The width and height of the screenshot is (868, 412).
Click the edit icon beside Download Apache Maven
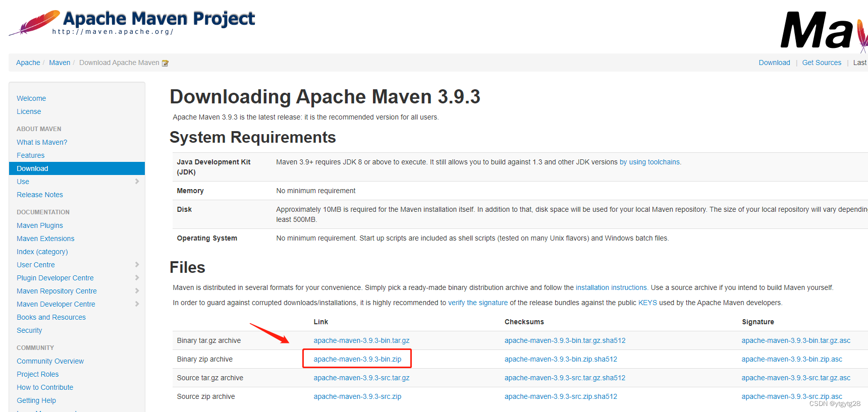pos(165,63)
